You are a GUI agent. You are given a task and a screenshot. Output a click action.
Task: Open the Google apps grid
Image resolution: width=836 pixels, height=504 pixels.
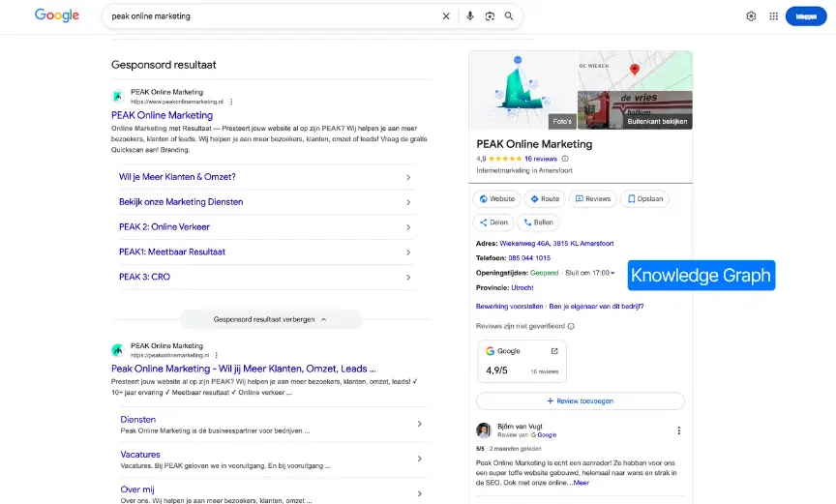[x=773, y=16]
